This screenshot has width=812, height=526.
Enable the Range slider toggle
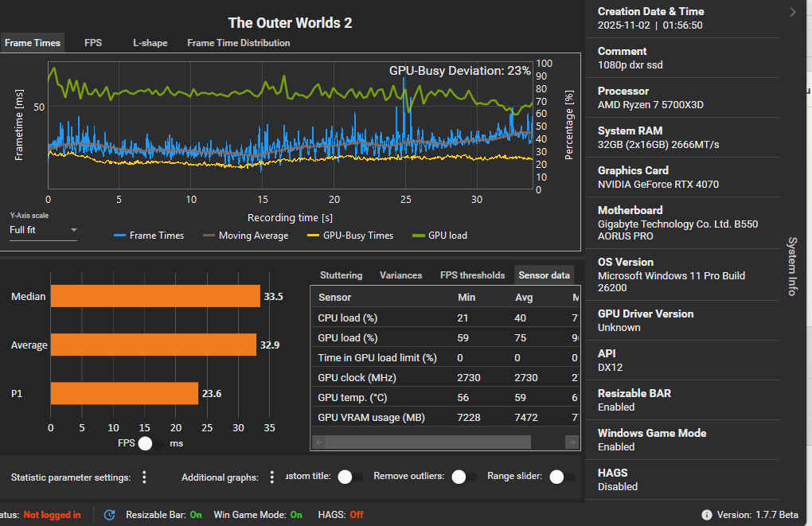561,477
